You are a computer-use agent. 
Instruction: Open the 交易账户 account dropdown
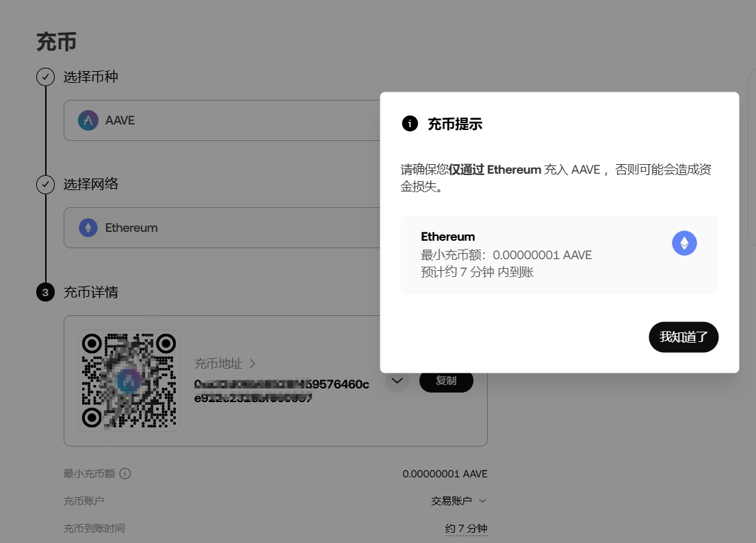pos(459,501)
